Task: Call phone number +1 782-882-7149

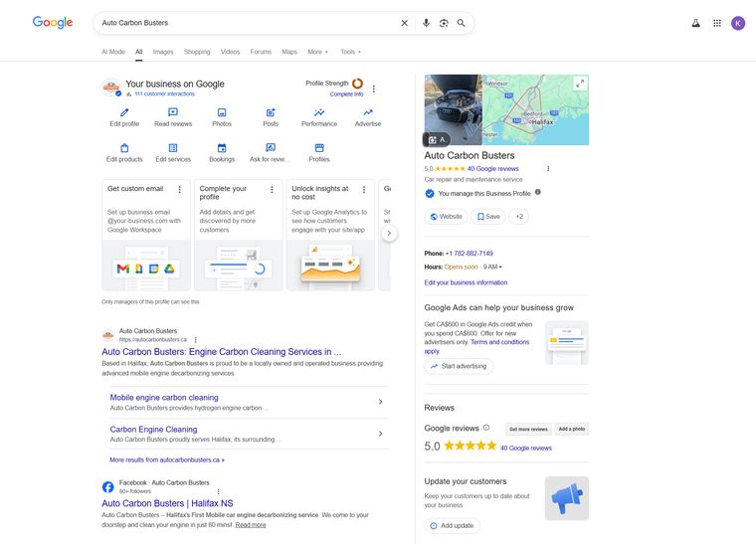Action: [470, 253]
